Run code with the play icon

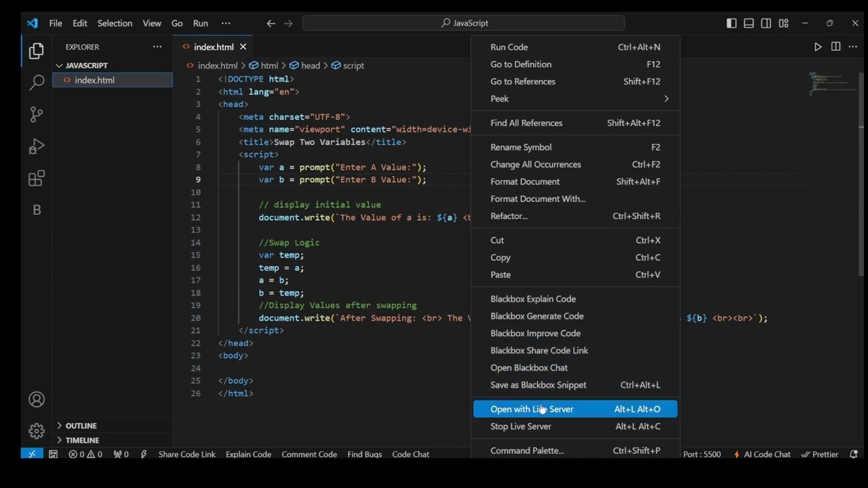[818, 47]
